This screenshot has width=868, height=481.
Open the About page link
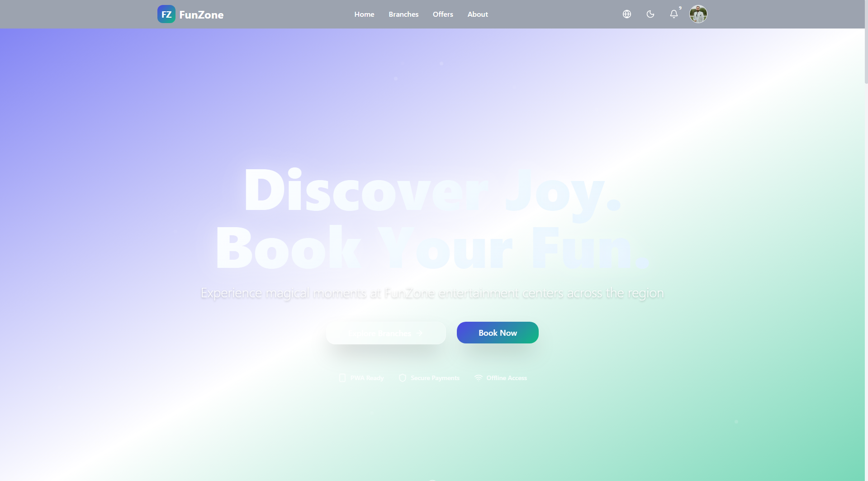point(478,14)
